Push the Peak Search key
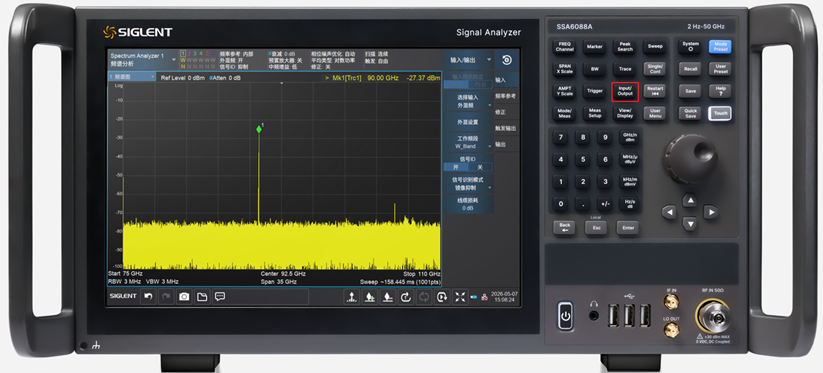 [x=625, y=46]
